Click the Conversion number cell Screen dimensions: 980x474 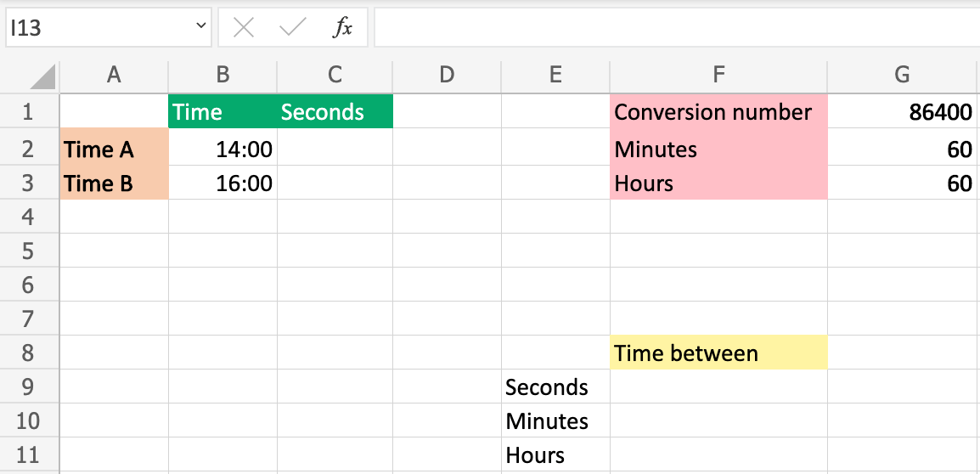[718, 112]
